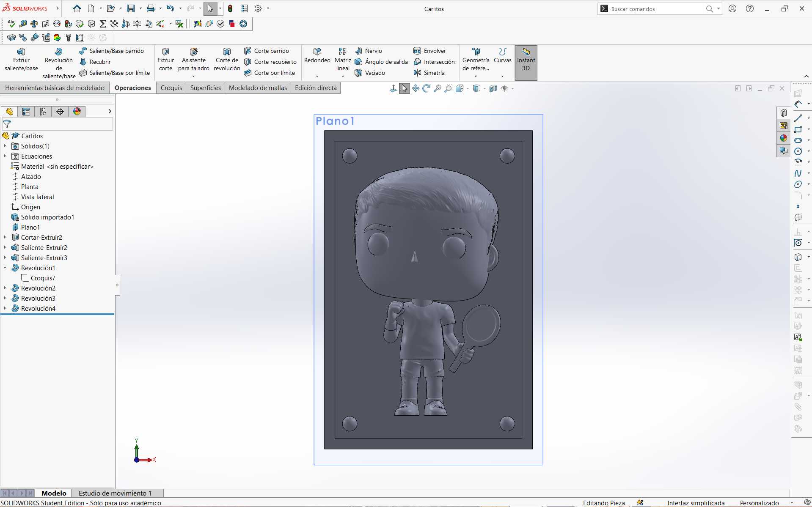Viewport: 812px width, 507px height.
Task: Select Edición directa tab
Action: (316, 88)
